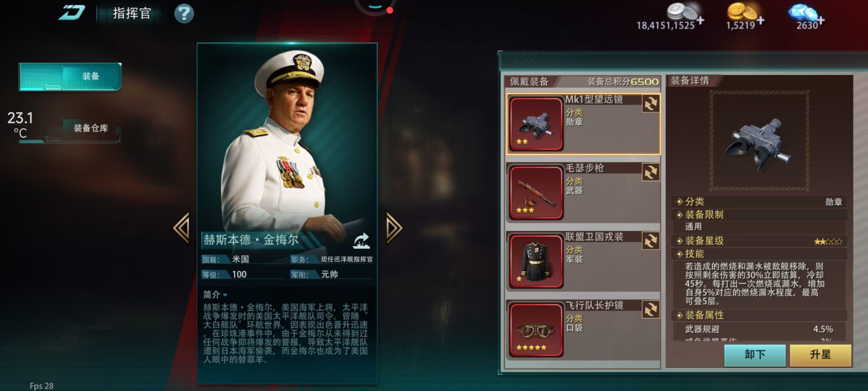Click the 卸下 unequip button
Image resolution: width=868 pixels, height=391 pixels.
(x=755, y=355)
